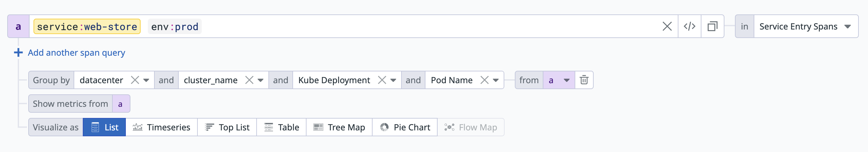Expand the Kube Deployment field dropdown
Viewport: 868px width, 152px height.
pyautogui.click(x=393, y=80)
